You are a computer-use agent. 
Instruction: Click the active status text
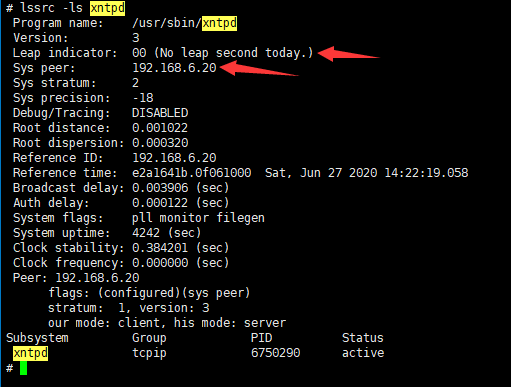(x=363, y=353)
